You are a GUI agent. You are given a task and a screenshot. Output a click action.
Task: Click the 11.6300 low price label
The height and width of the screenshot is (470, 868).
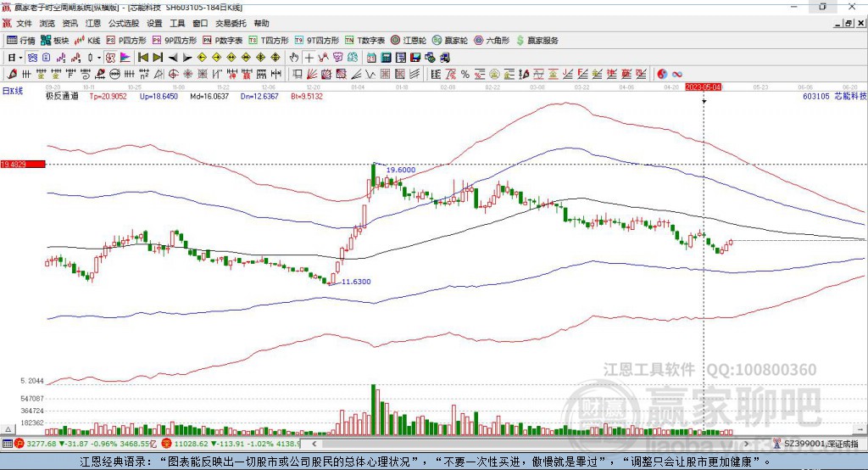356,282
